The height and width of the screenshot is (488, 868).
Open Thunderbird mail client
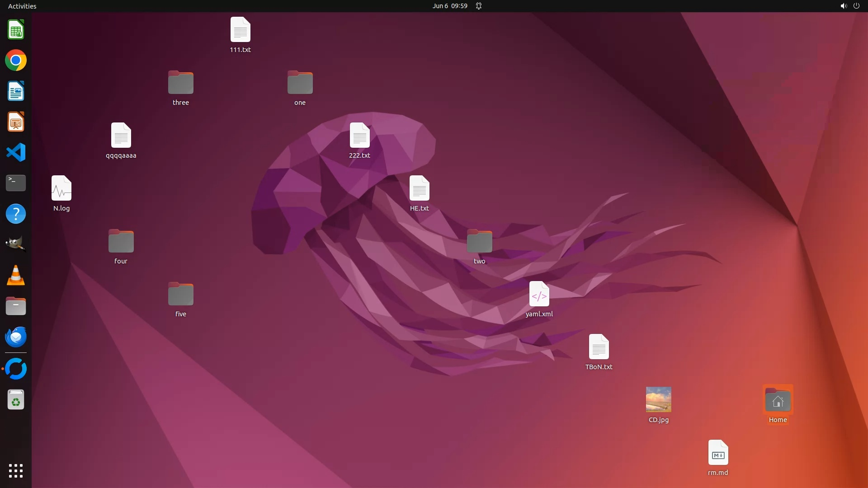[16, 337]
